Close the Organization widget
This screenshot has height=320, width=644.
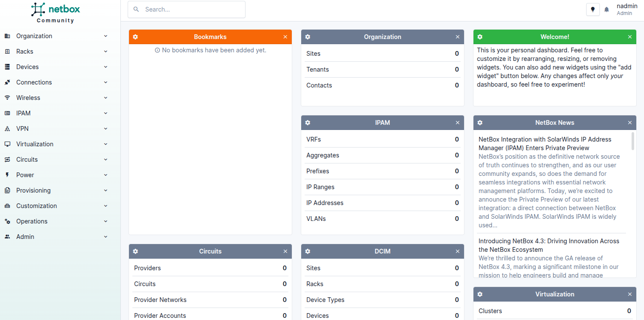458,37
